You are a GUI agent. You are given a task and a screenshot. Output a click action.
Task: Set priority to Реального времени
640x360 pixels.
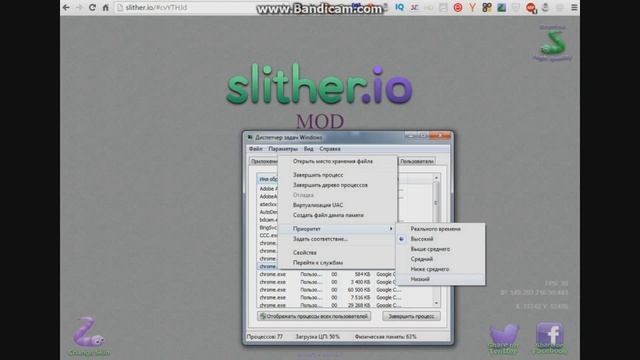pos(441,229)
